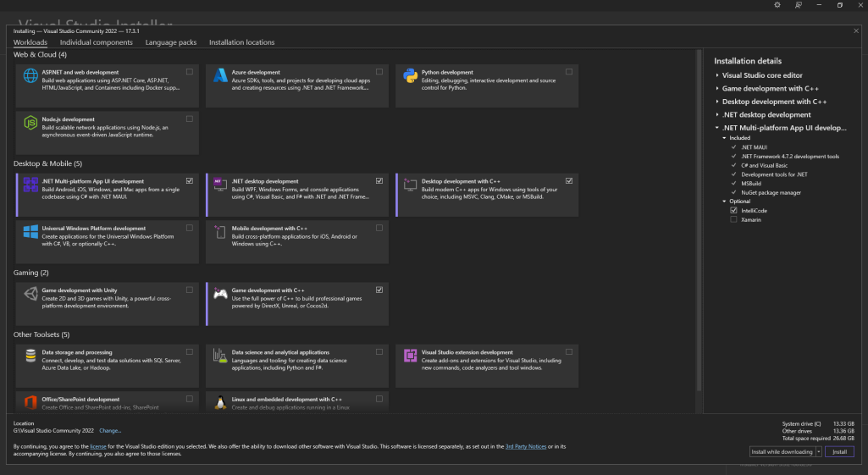The height and width of the screenshot is (475, 868).
Task: Click the Python development logo icon
Action: coord(410,75)
